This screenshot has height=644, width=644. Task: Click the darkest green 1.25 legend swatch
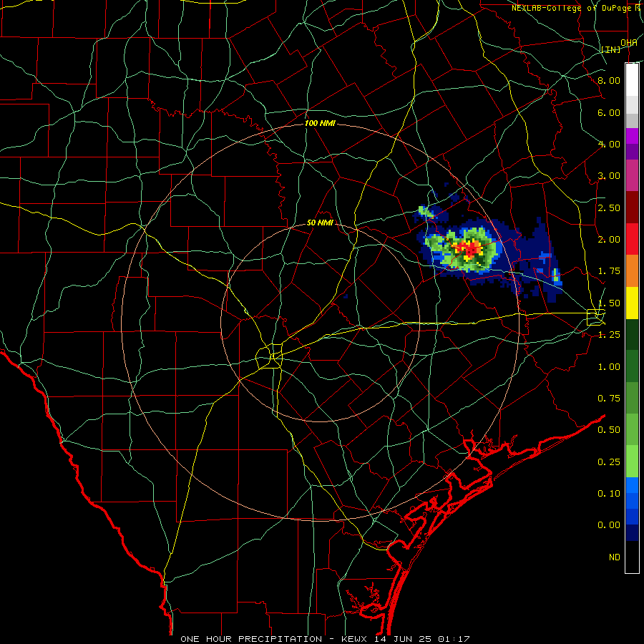[x=632, y=334]
